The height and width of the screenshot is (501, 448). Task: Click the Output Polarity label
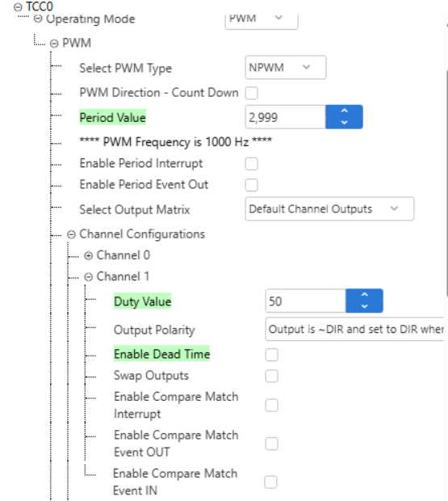[154, 330]
